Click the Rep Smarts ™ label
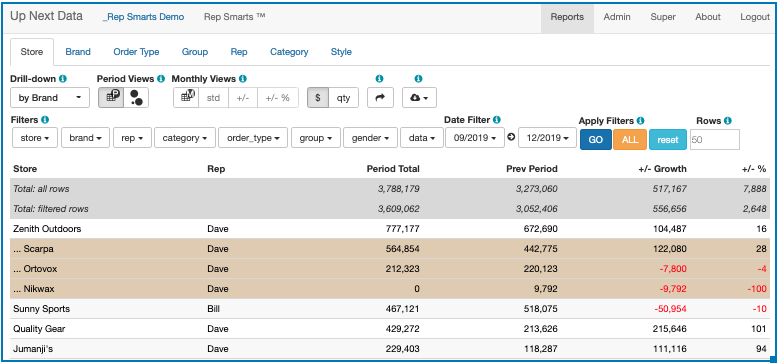Screen dimensions: 777x363 coord(234,17)
